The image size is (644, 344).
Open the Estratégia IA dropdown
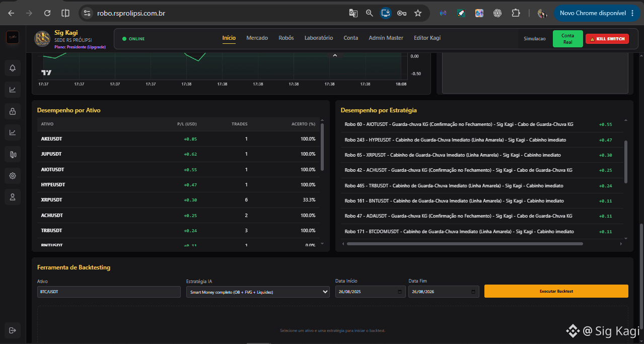click(x=258, y=292)
